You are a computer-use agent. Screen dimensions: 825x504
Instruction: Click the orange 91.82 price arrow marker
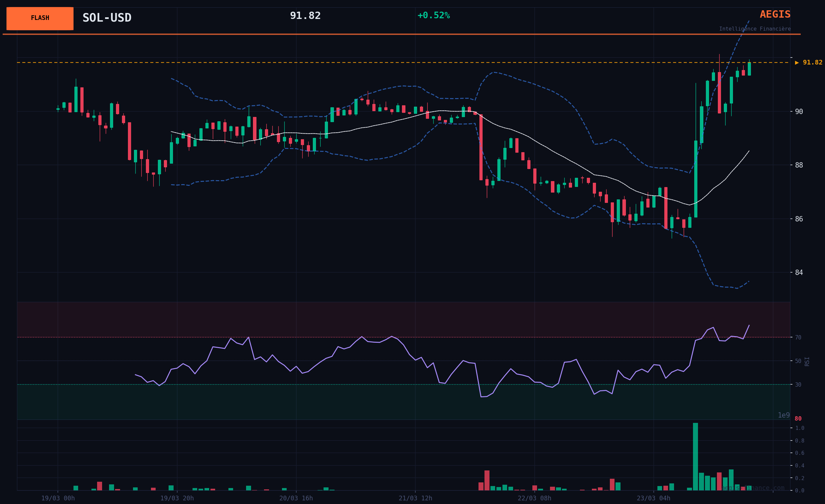pos(808,63)
